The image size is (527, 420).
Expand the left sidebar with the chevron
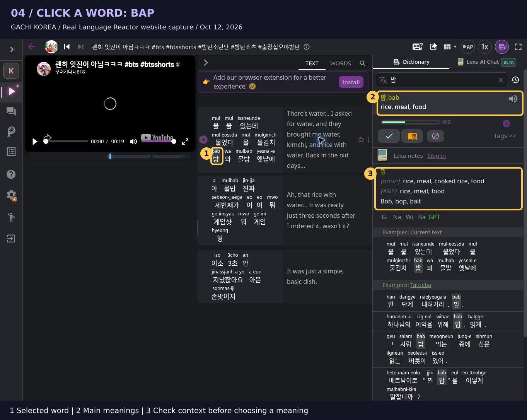pyautogui.click(x=12, y=49)
